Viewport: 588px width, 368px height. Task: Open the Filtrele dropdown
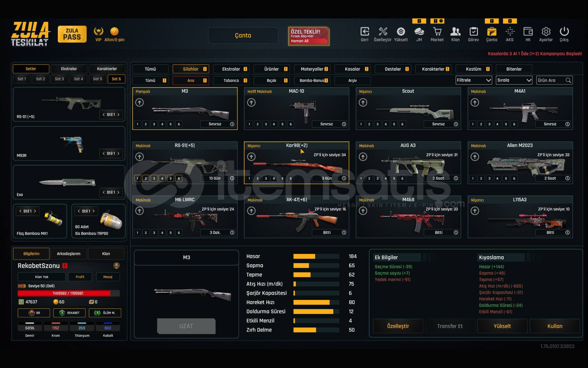coord(474,80)
